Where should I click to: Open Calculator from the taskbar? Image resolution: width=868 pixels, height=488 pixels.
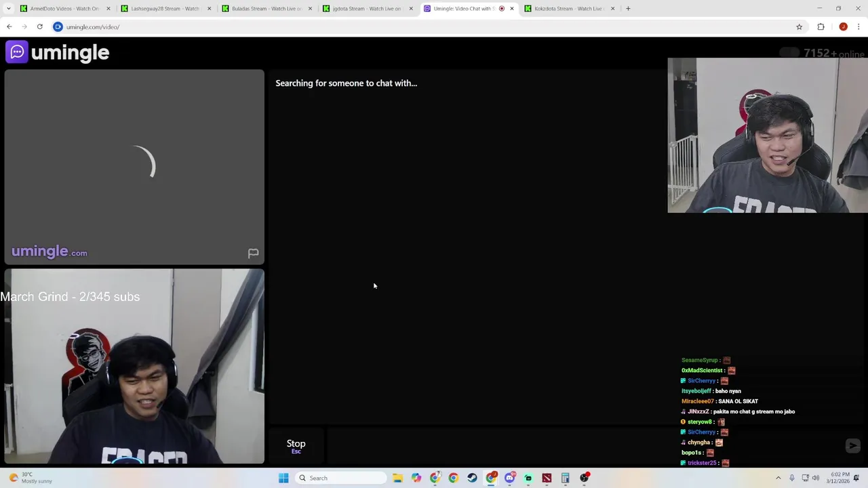(x=565, y=478)
